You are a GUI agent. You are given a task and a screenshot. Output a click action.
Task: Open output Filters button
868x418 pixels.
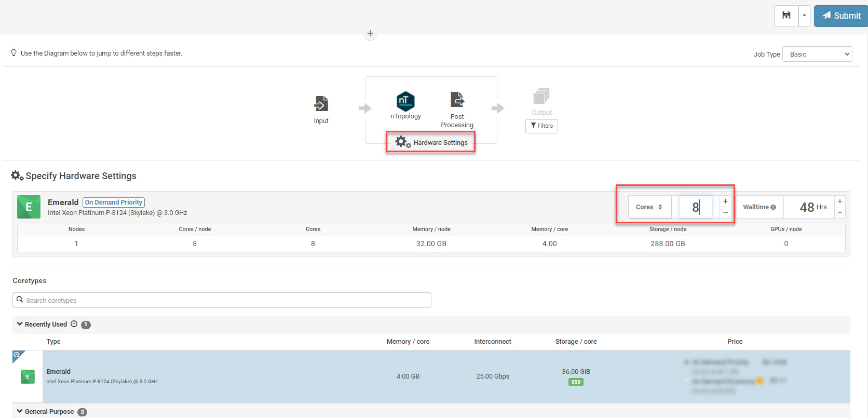[x=541, y=126]
